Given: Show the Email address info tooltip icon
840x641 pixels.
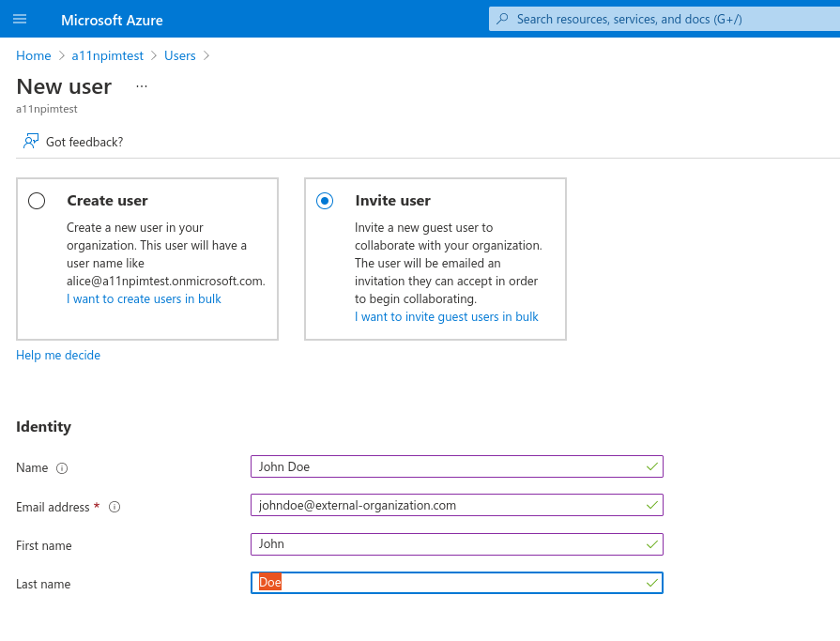Looking at the screenshot, I should point(115,507).
